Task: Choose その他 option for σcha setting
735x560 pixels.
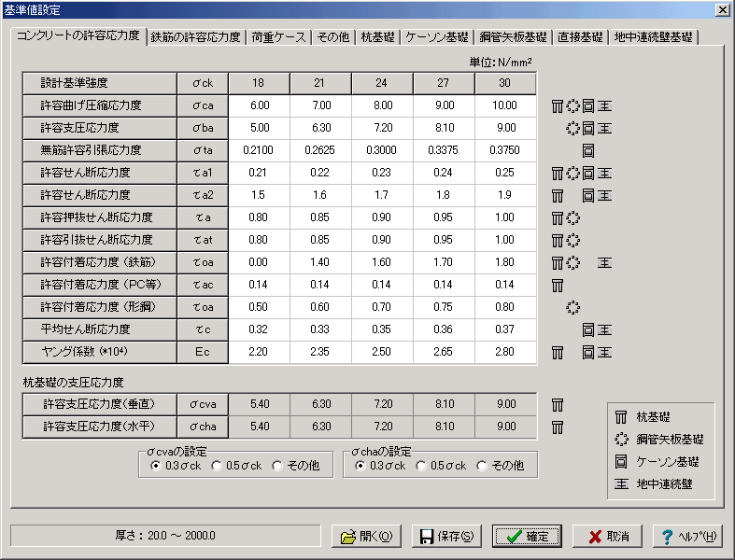Action: coord(482,465)
